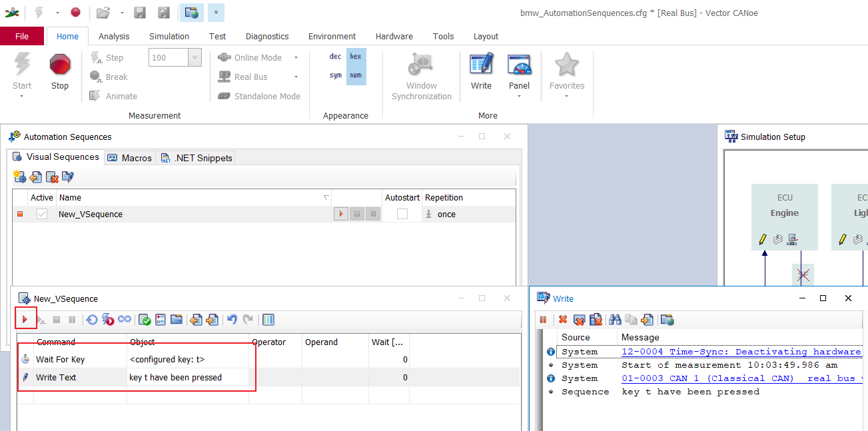Toggle Active checkbox for New_VSequence

(x=42, y=214)
